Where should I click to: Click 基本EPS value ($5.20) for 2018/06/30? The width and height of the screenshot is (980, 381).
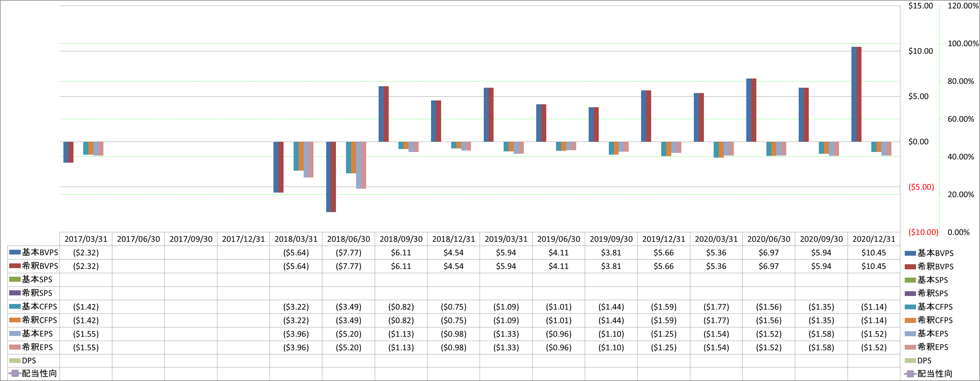click(x=348, y=334)
